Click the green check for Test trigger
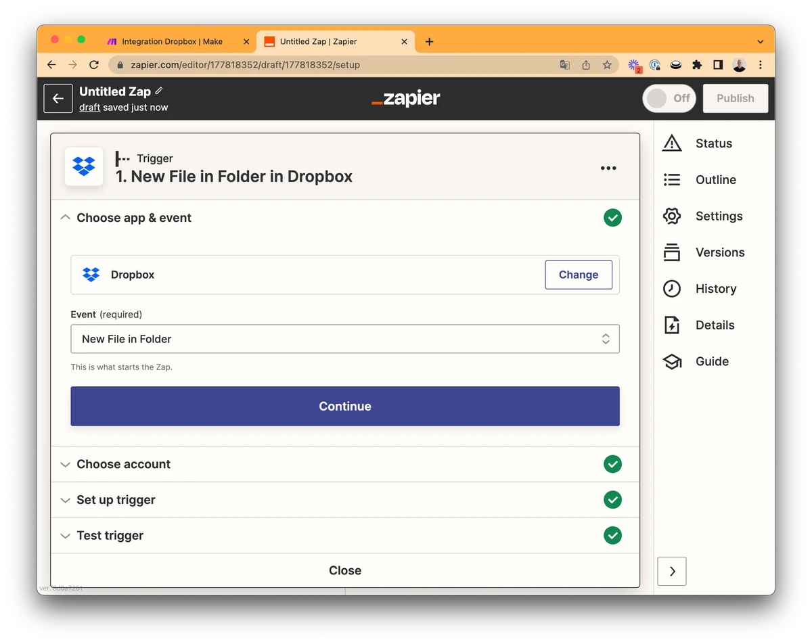The height and width of the screenshot is (644, 812). (x=612, y=535)
